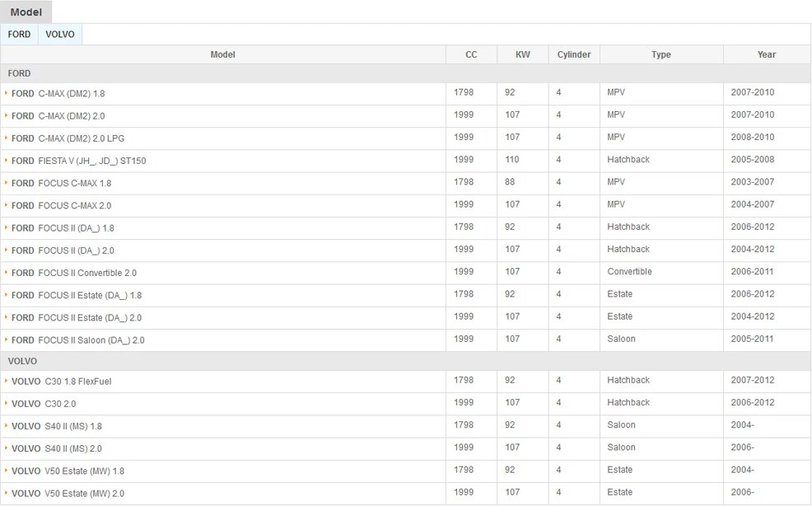Switch to the VOLVO tab
Viewport: 812px width, 506px height.
pos(60,35)
